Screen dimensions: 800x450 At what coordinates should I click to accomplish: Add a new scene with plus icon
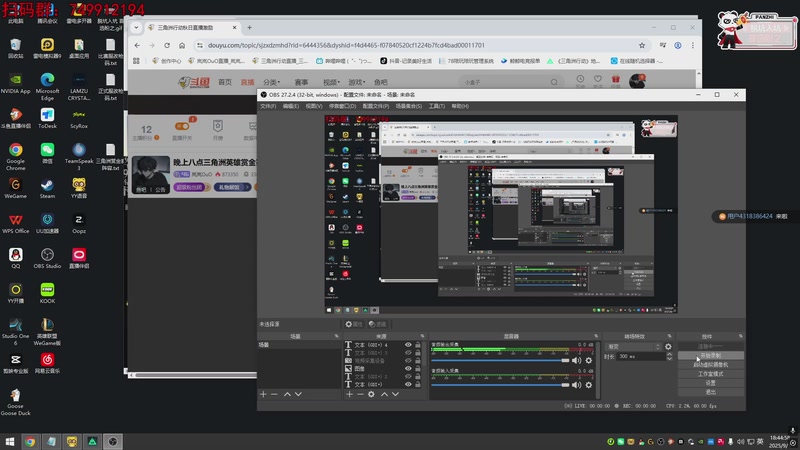point(263,394)
